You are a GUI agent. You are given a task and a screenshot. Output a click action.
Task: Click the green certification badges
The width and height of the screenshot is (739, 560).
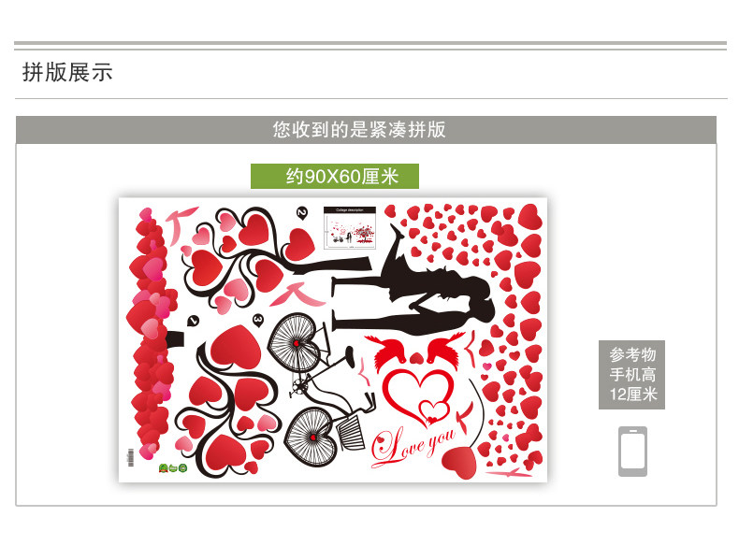(x=173, y=468)
